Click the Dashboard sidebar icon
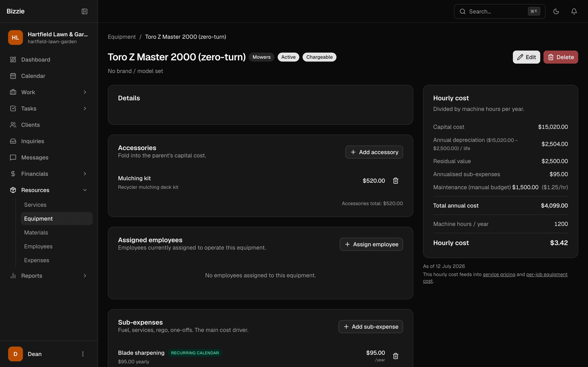Screen dimensions: 588x367 click(x=13, y=60)
